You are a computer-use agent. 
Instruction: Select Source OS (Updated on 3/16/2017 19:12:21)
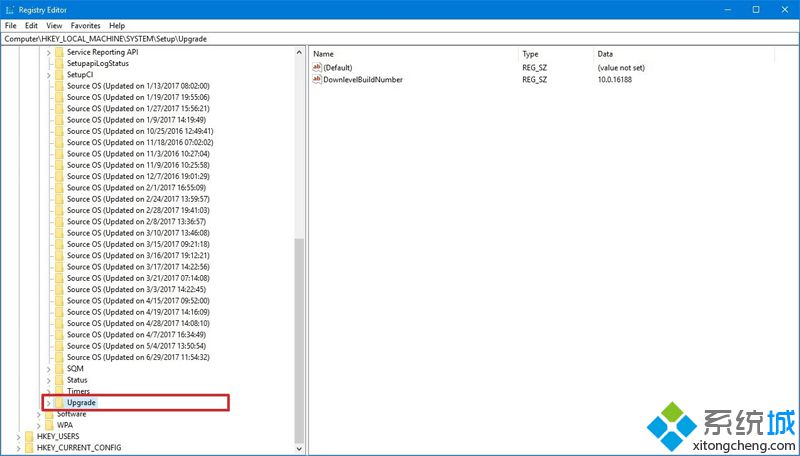point(138,255)
